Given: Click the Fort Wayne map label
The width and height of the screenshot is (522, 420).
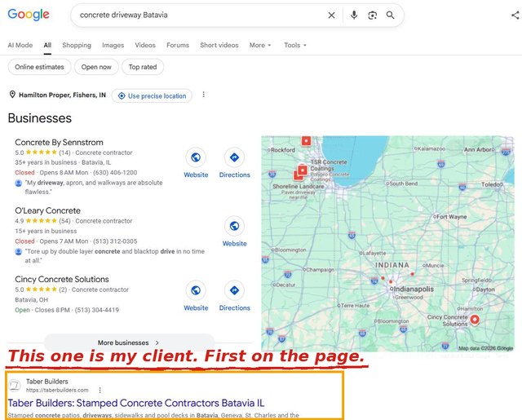Looking at the screenshot, I should (451, 217).
